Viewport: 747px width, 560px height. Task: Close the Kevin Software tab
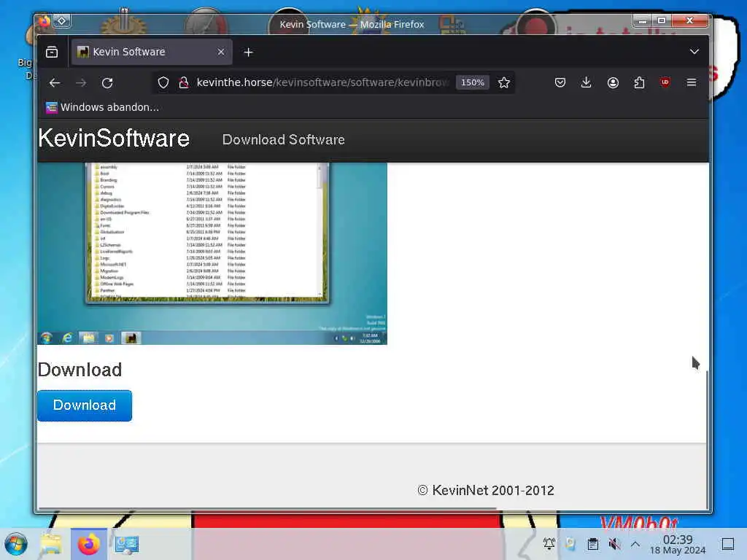coord(220,52)
